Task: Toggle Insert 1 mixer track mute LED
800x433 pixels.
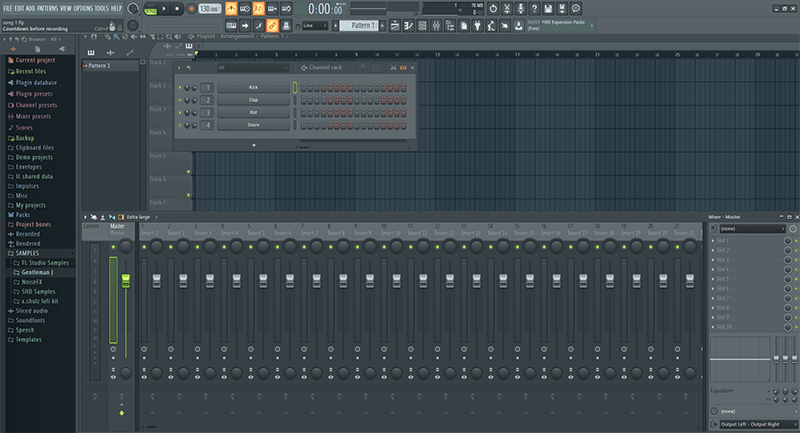Action: [144, 247]
